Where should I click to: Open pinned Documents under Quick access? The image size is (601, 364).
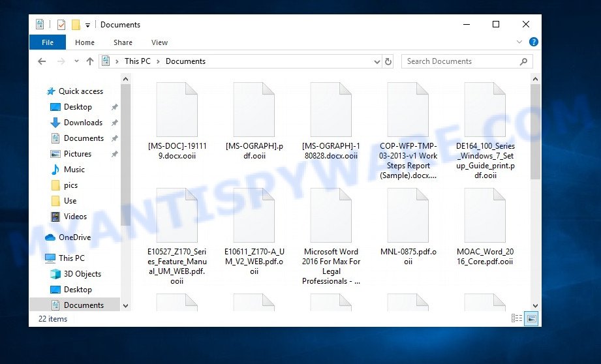[84, 138]
